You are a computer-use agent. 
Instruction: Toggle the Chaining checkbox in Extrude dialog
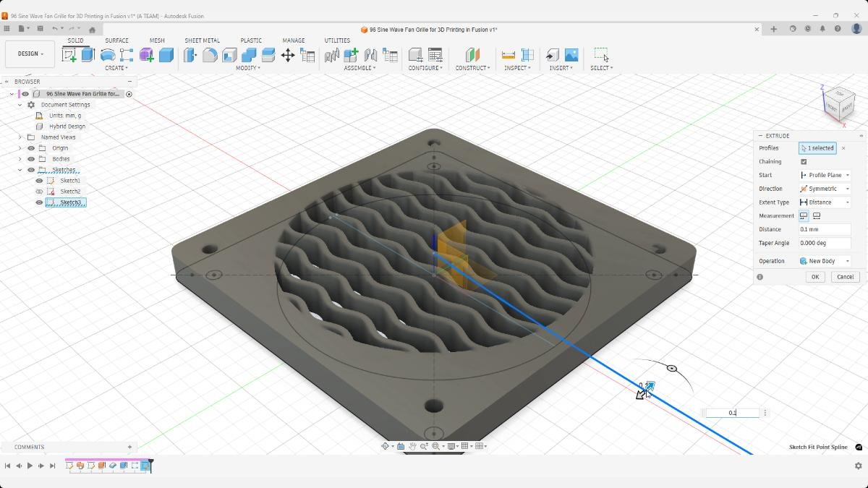coord(803,161)
